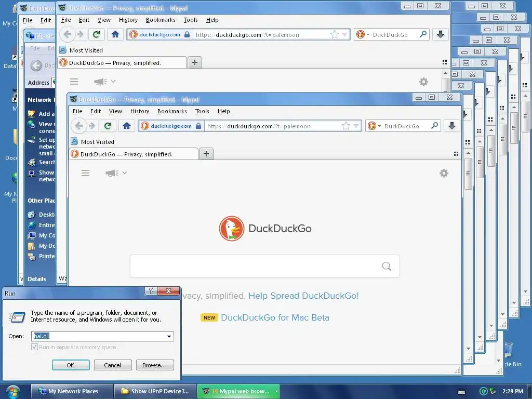Click OK in Run dialog
This screenshot has height=399, width=532.
(71, 365)
